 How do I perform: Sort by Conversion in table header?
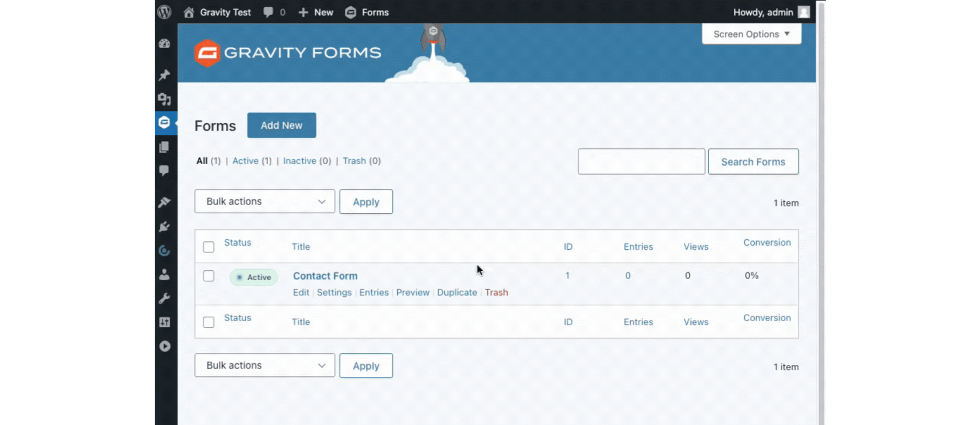click(x=767, y=243)
